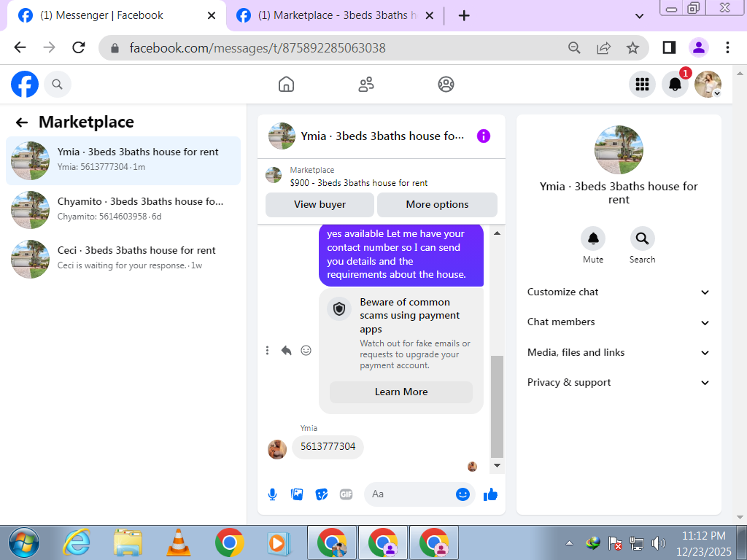Open the notifications bell with badge

click(675, 85)
